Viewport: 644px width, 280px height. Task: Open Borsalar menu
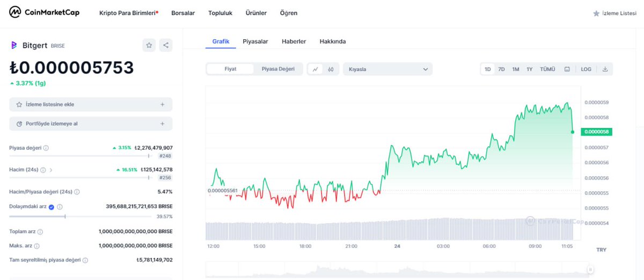(x=183, y=13)
